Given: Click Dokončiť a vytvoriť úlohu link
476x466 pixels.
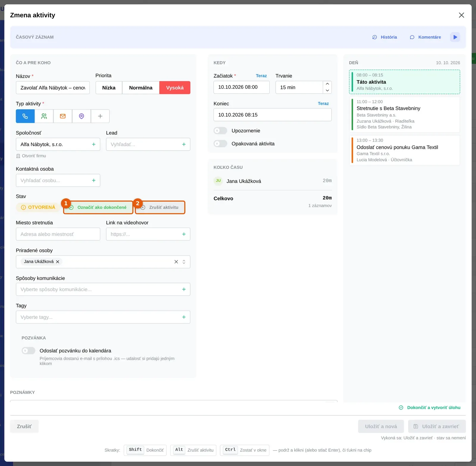Looking at the screenshot, I should (430, 408).
